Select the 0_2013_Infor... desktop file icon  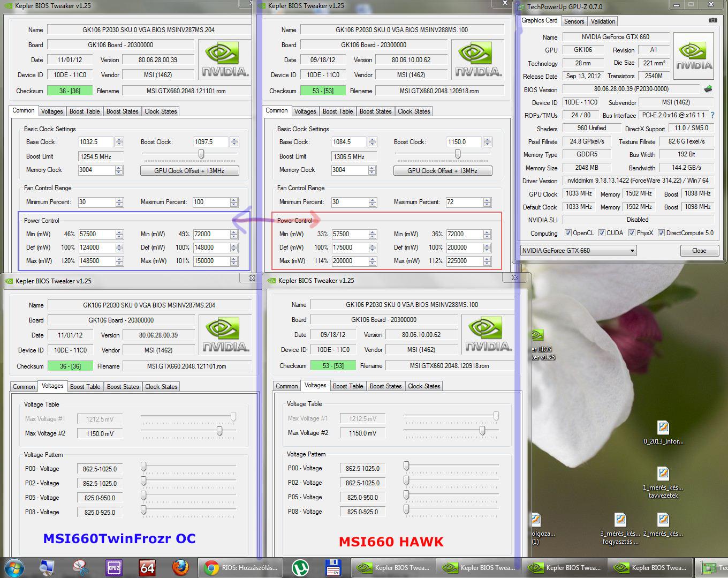pos(663,432)
